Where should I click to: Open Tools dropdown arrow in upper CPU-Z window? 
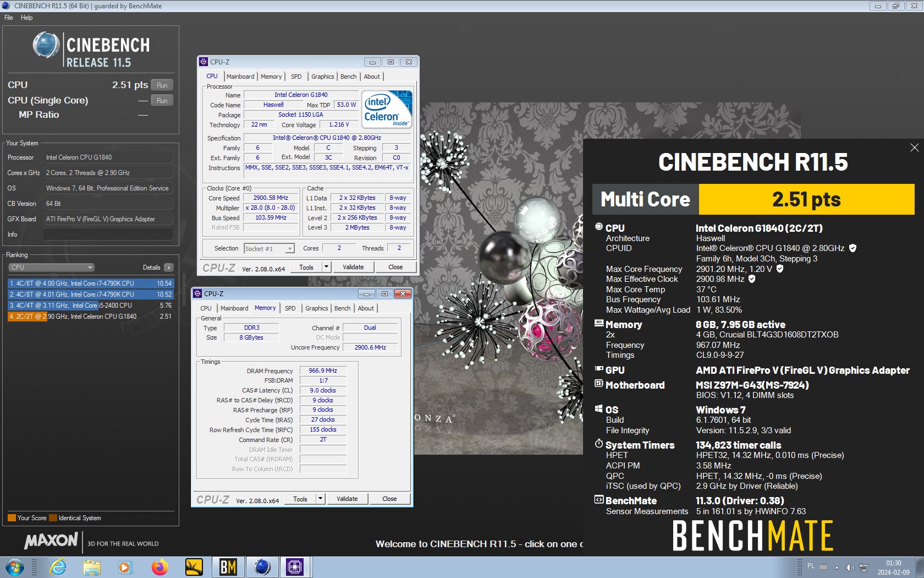(326, 267)
